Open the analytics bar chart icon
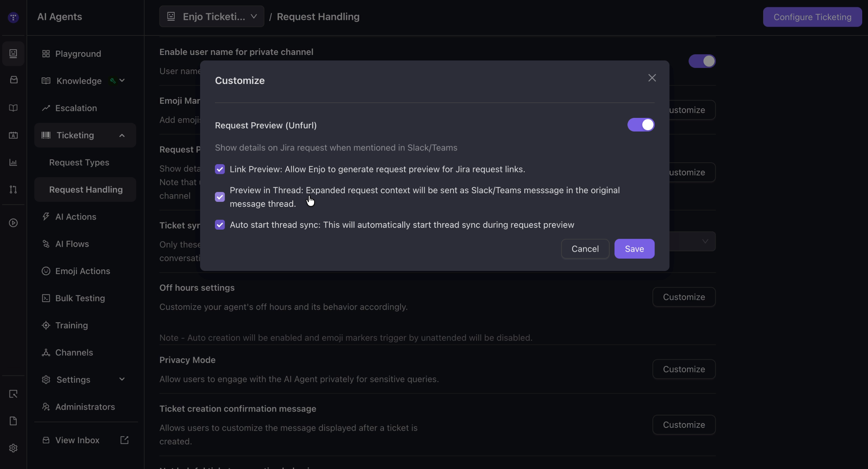This screenshot has width=868, height=469. coord(13,162)
